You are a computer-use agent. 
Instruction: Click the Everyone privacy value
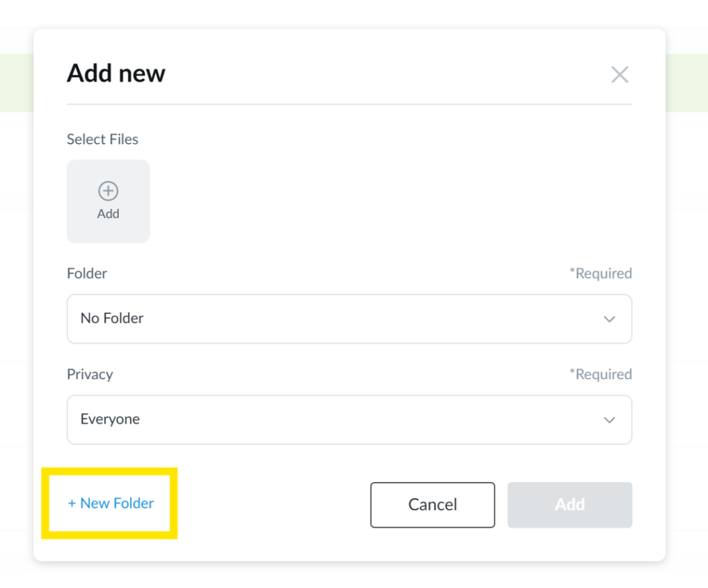tap(110, 419)
